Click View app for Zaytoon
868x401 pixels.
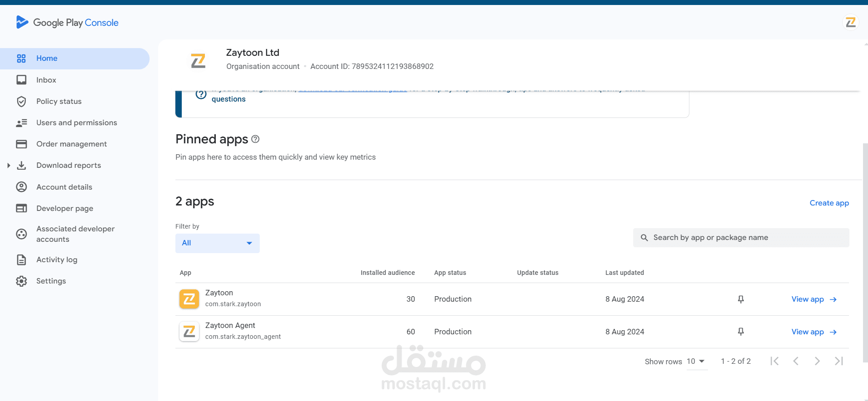coord(808,299)
